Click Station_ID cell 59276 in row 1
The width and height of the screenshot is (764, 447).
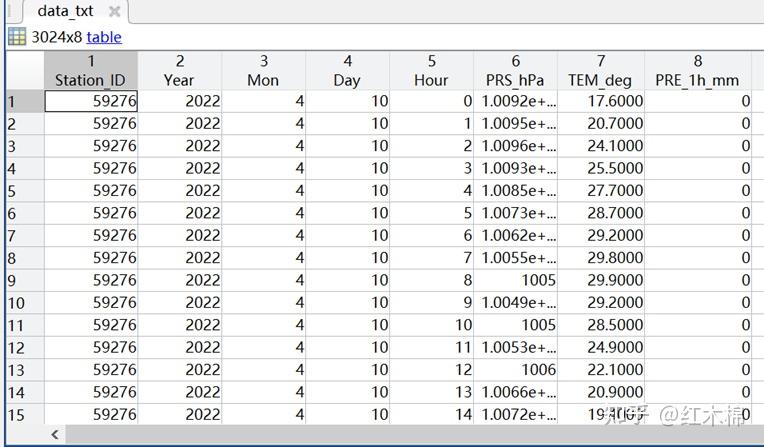point(91,101)
